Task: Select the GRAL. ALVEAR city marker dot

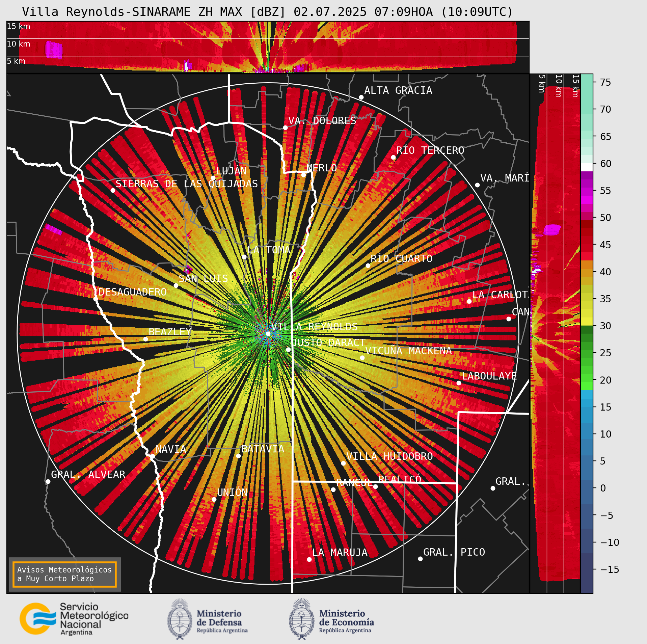Action: click(x=48, y=481)
